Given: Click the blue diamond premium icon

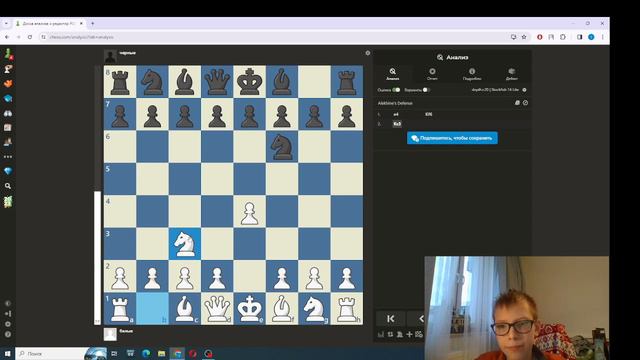Looking at the screenshot, I should [x=8, y=171].
